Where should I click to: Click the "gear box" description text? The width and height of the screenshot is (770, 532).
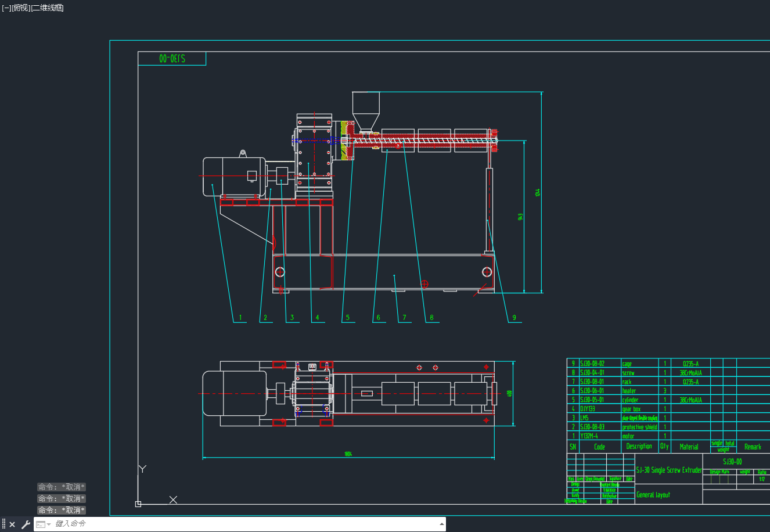[632, 409]
